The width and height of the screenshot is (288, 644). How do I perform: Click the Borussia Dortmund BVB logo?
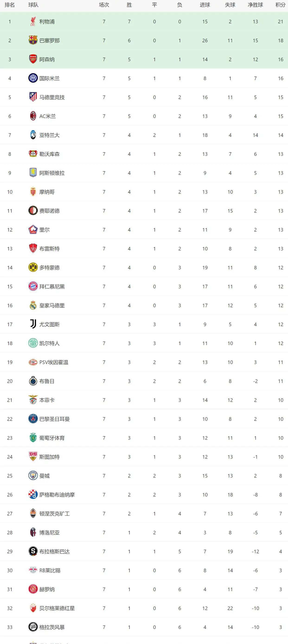[x=33, y=267]
